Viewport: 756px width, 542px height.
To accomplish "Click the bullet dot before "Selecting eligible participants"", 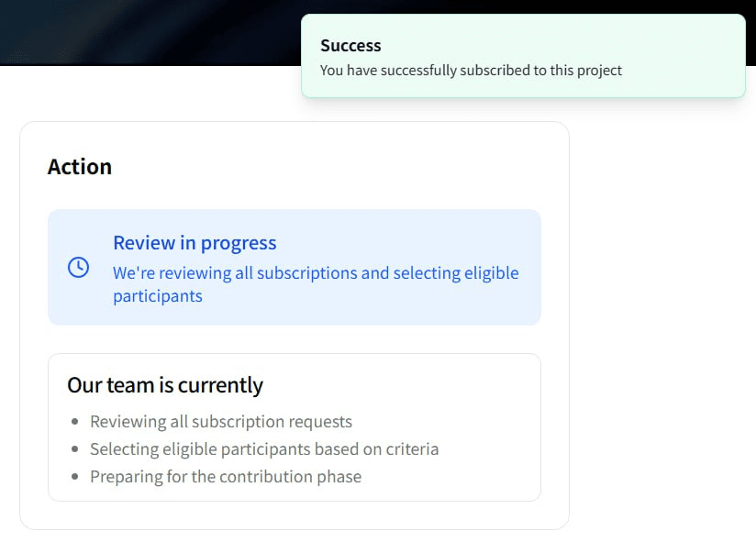I will pyautogui.click(x=74, y=449).
